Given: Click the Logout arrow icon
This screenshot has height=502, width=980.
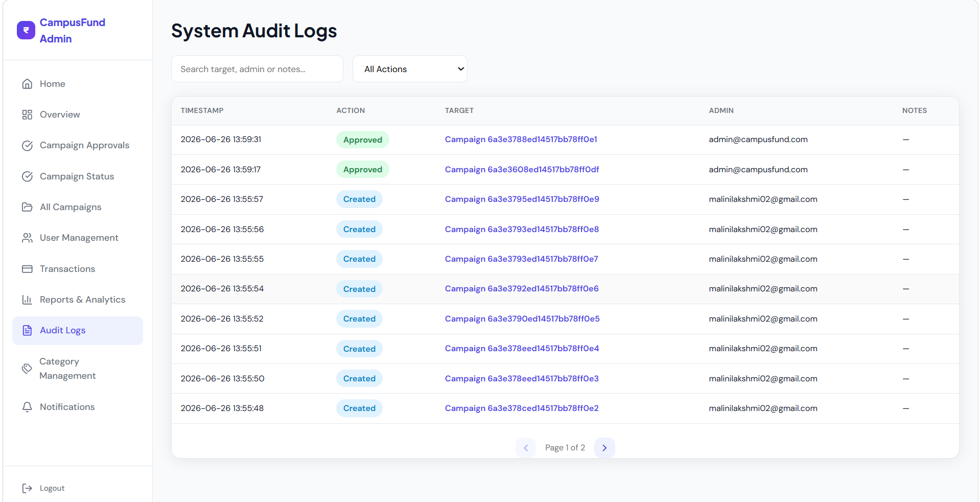Looking at the screenshot, I should tap(27, 488).
